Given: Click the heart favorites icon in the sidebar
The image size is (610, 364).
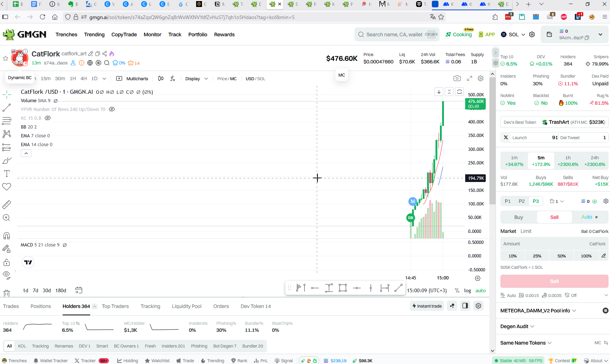Looking at the screenshot, I should click(x=7, y=187).
